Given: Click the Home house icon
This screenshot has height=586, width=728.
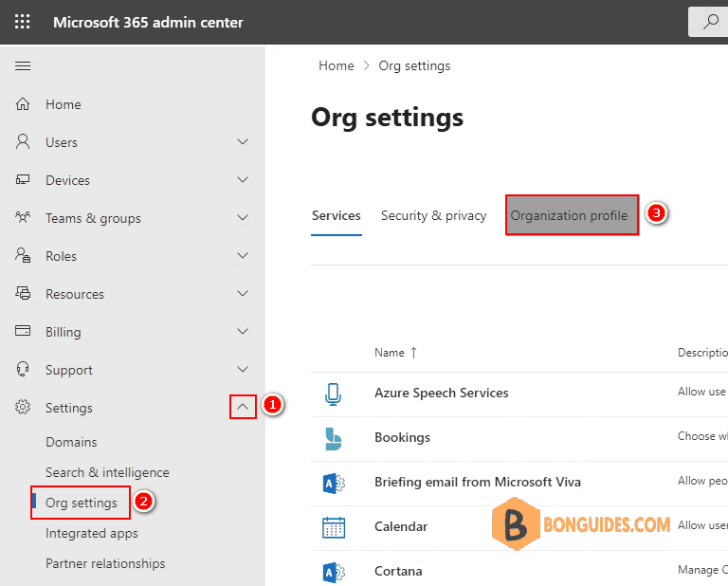Looking at the screenshot, I should click(x=23, y=104).
